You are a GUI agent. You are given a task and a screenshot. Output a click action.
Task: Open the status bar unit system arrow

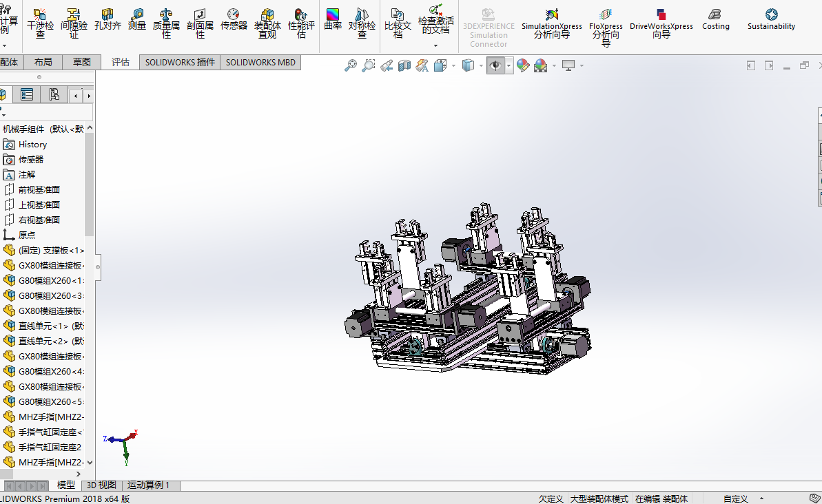coord(762,498)
